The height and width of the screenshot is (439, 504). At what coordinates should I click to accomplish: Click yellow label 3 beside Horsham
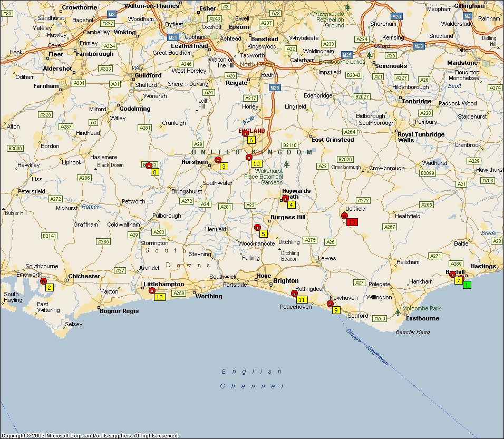click(x=224, y=167)
